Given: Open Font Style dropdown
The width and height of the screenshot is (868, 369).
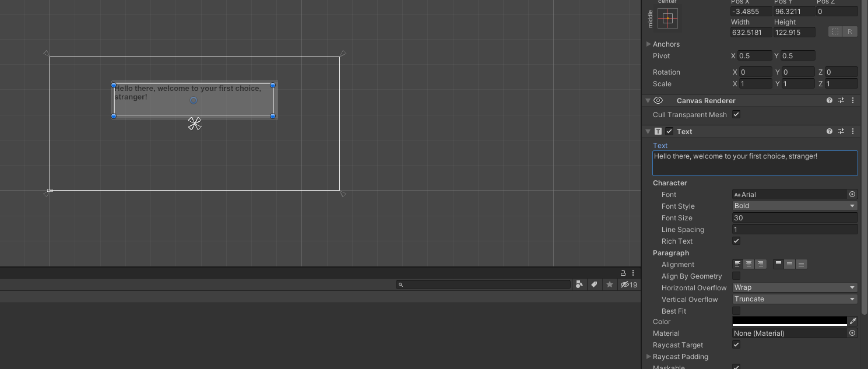Looking at the screenshot, I should [x=795, y=206].
